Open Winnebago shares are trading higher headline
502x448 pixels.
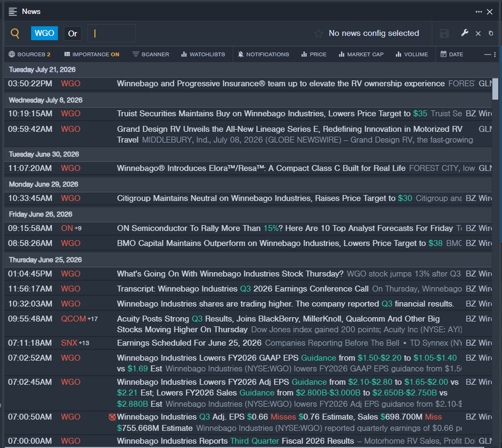(285, 304)
